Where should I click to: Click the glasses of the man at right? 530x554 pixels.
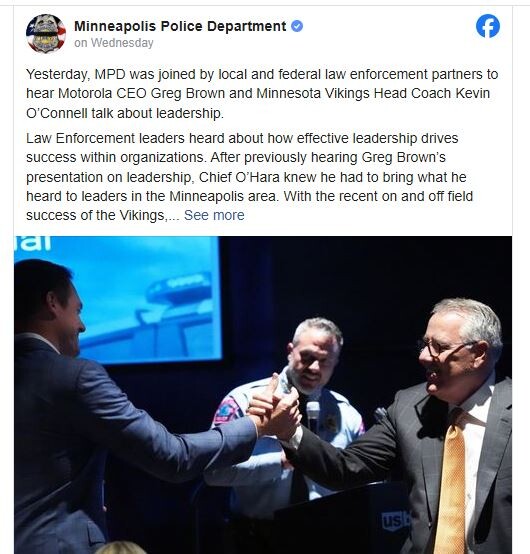tap(443, 347)
